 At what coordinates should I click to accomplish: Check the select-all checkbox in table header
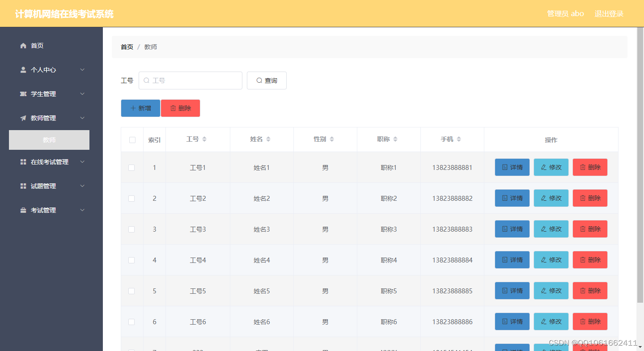[132, 140]
